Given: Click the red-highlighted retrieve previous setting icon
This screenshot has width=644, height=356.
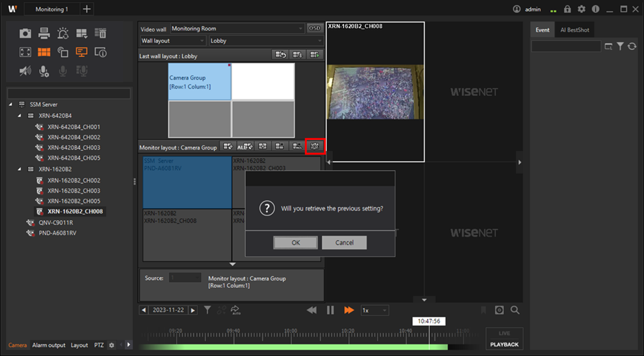Looking at the screenshot, I should coord(315,146).
